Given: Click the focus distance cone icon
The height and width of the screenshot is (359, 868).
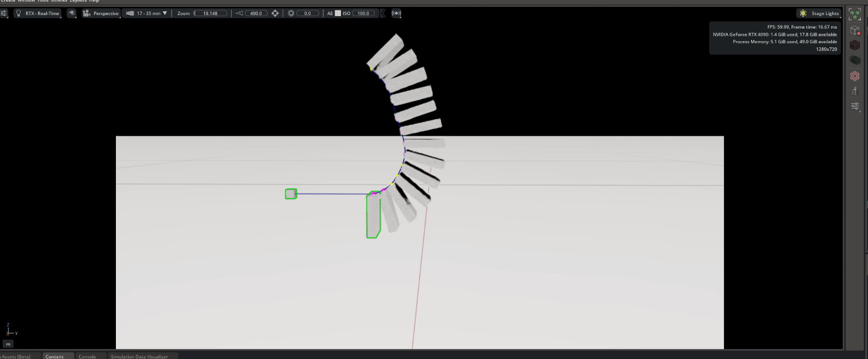Looking at the screenshot, I should [x=239, y=13].
